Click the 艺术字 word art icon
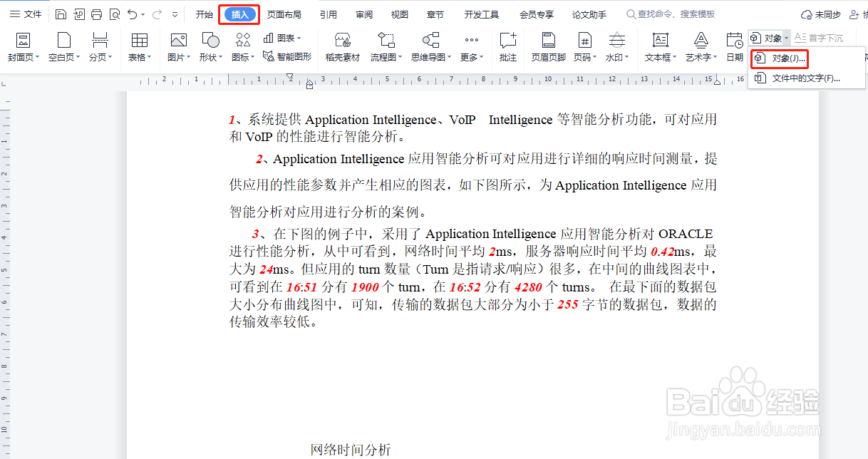Viewport: 868px width, 459px height. click(701, 41)
